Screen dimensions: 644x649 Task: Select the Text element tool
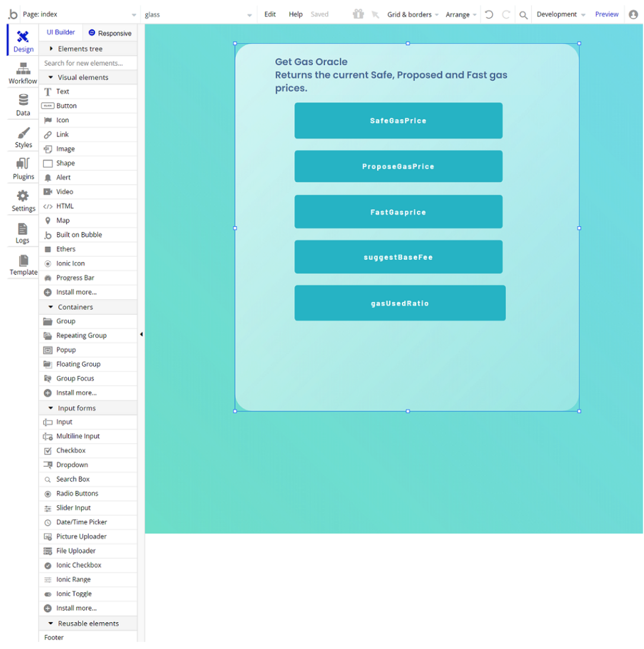(x=62, y=91)
